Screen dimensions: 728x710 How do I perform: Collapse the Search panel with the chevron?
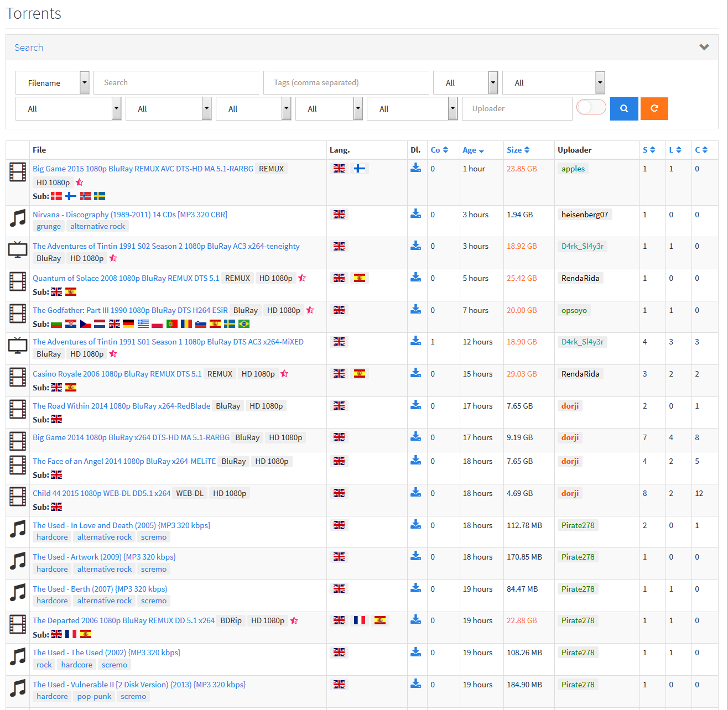tap(704, 47)
